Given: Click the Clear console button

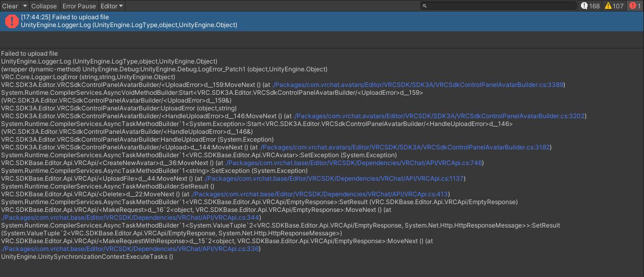Looking at the screenshot, I should [10, 6].
